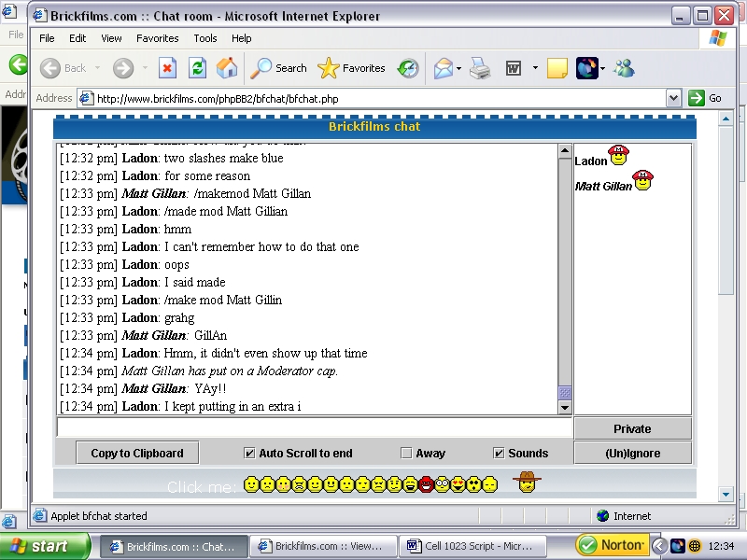Disable the Sounds checkbox
Screen dimensions: 747x560
(499, 453)
